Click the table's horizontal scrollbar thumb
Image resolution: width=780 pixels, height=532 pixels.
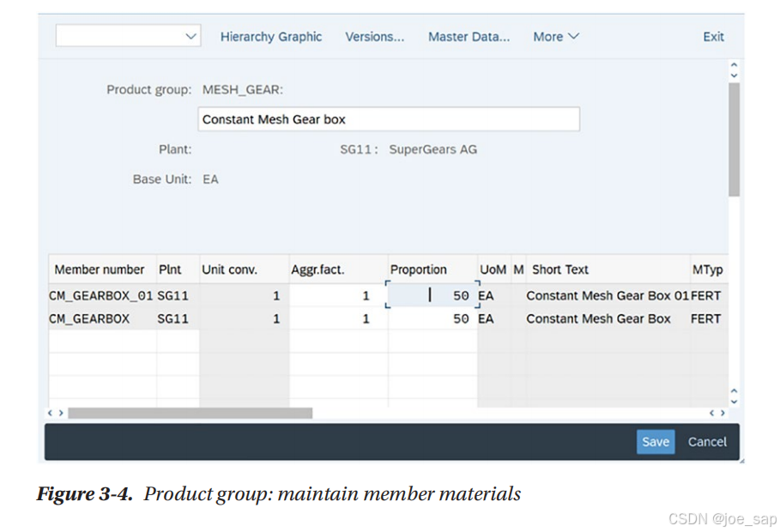coord(190,414)
